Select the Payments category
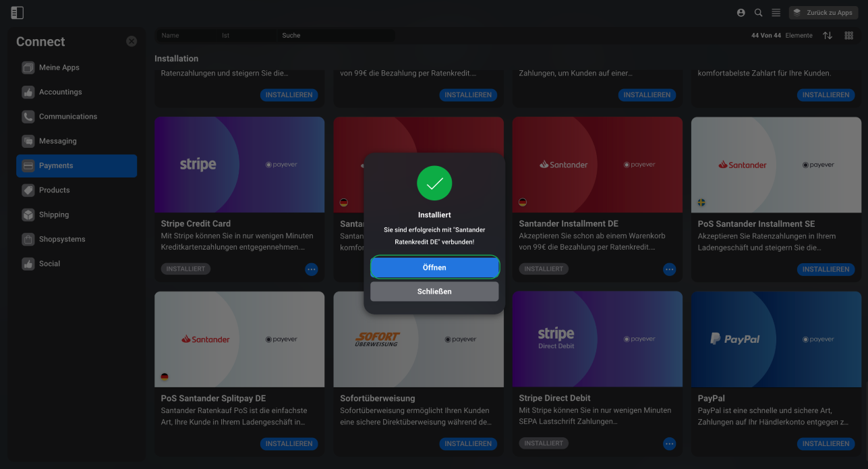Viewport: 868px width, 469px height. pos(77,166)
